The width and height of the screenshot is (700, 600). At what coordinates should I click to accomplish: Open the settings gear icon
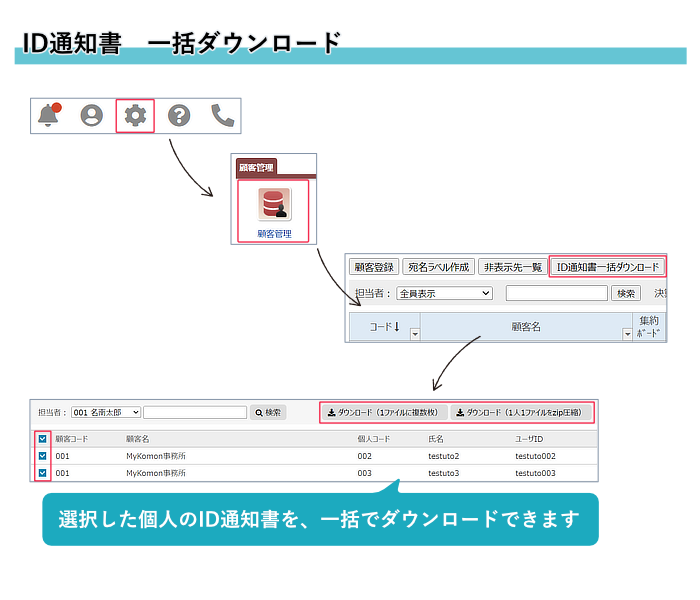click(135, 116)
